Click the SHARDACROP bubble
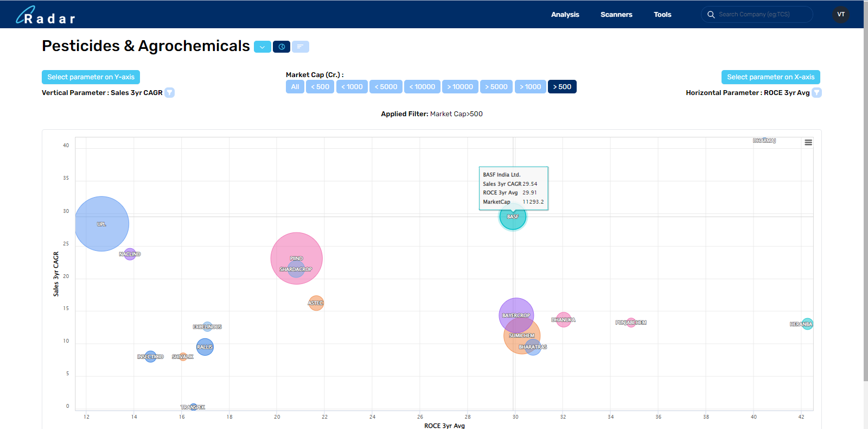This screenshot has height=429, width=868. click(296, 269)
